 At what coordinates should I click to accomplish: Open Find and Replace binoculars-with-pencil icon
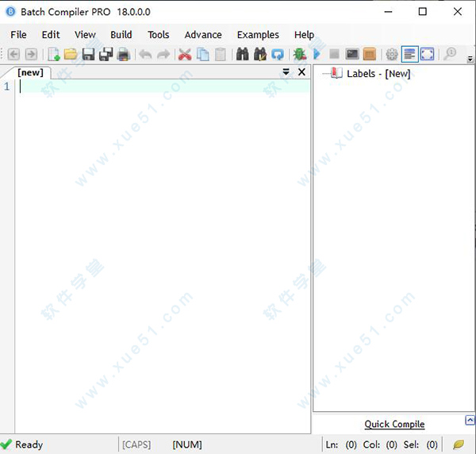click(260, 54)
